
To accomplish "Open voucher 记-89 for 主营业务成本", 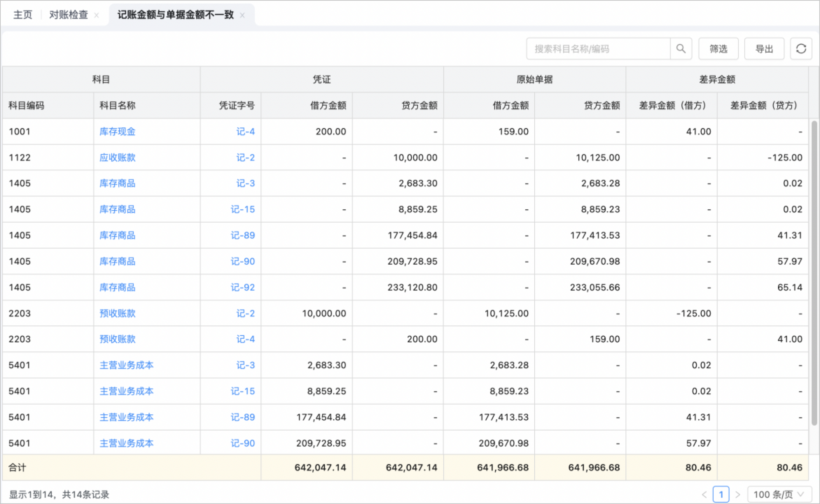I will [243, 417].
